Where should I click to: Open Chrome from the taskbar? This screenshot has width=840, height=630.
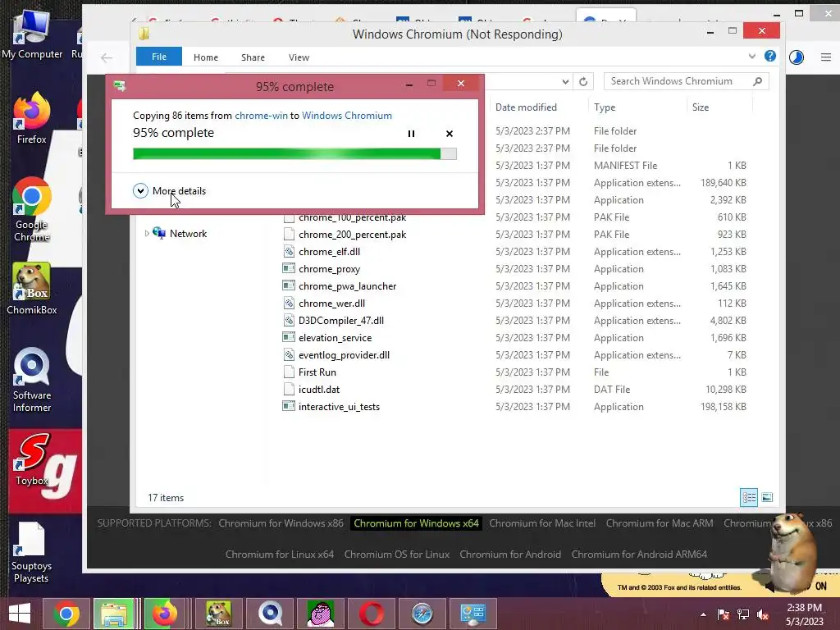coord(67,614)
